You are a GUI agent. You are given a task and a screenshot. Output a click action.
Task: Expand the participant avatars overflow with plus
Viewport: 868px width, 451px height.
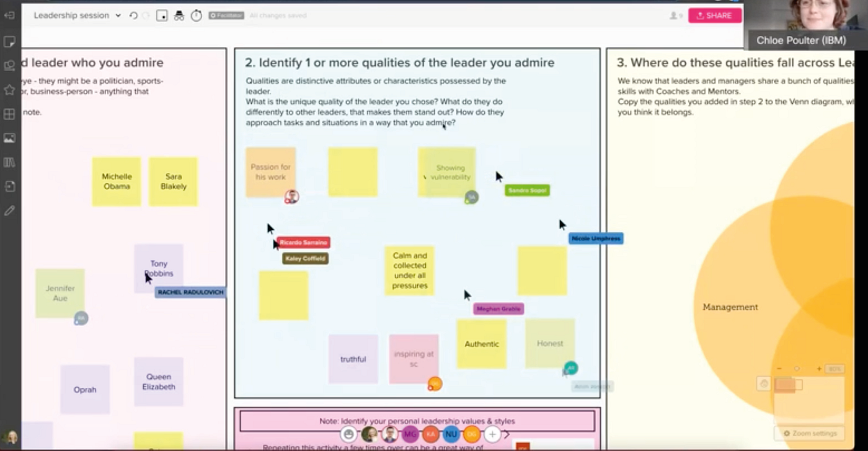click(x=492, y=434)
